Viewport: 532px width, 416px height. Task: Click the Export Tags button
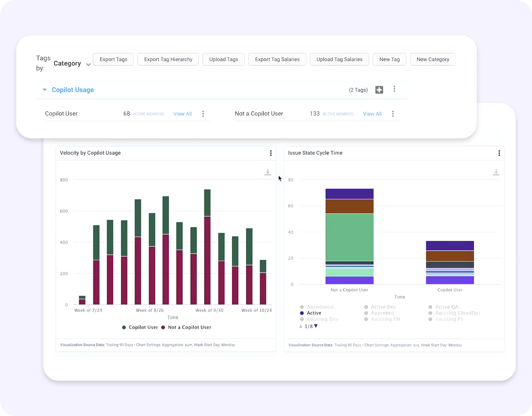pyautogui.click(x=113, y=59)
